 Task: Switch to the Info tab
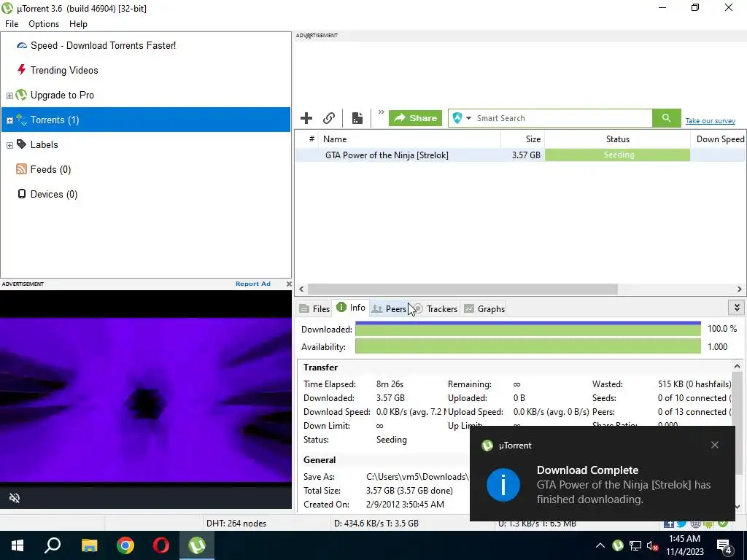[x=351, y=308]
